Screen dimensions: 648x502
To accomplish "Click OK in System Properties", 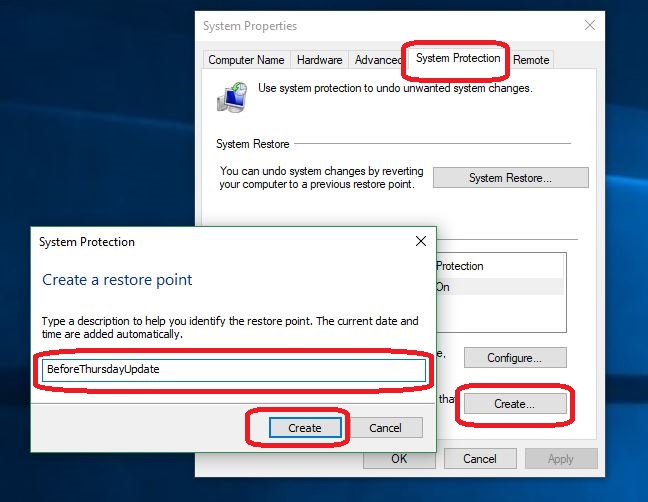I will [x=398, y=459].
